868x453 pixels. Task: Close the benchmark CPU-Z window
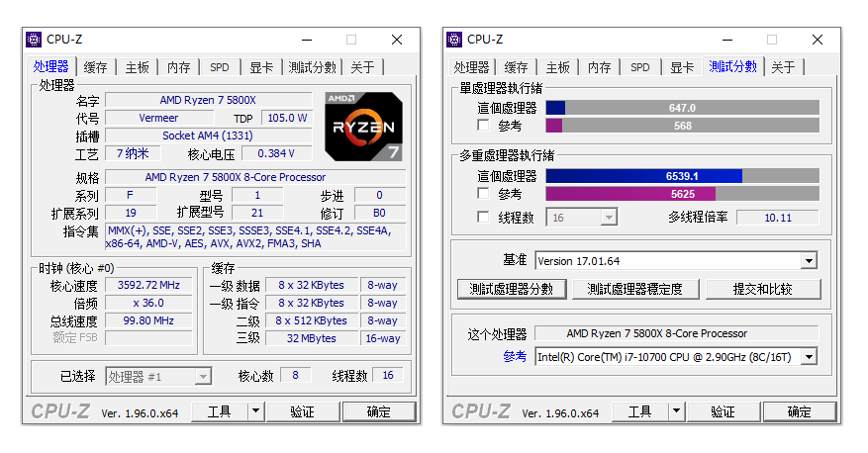(x=818, y=40)
